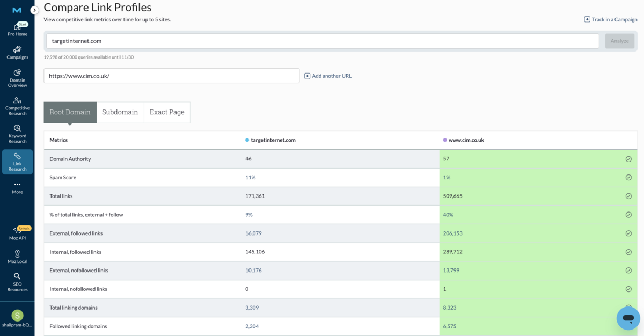Click Add another URL link

[328, 76]
